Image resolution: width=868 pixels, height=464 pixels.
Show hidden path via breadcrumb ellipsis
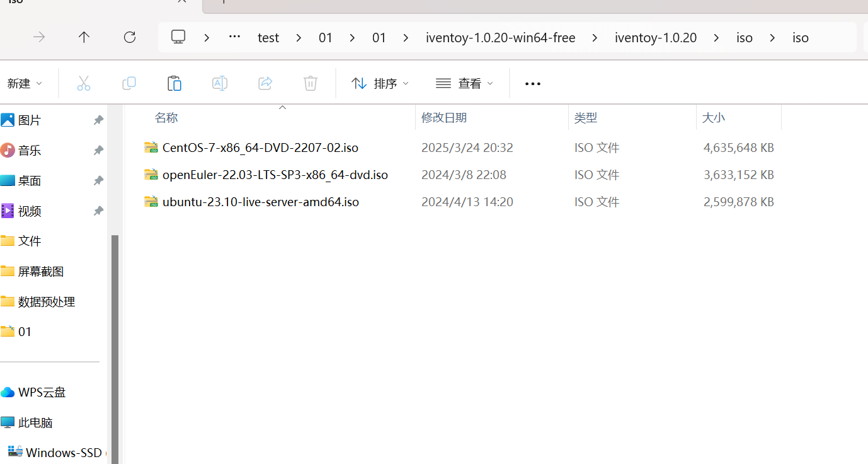coord(234,37)
